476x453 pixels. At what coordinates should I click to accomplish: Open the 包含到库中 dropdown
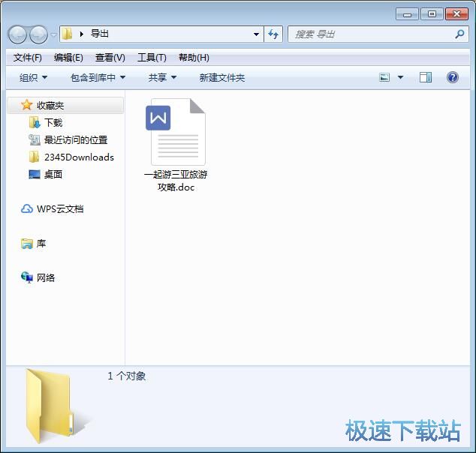pos(98,77)
